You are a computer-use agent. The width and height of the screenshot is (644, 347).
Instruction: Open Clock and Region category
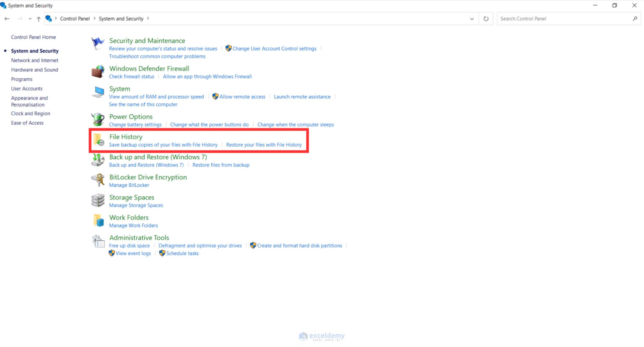tap(31, 113)
